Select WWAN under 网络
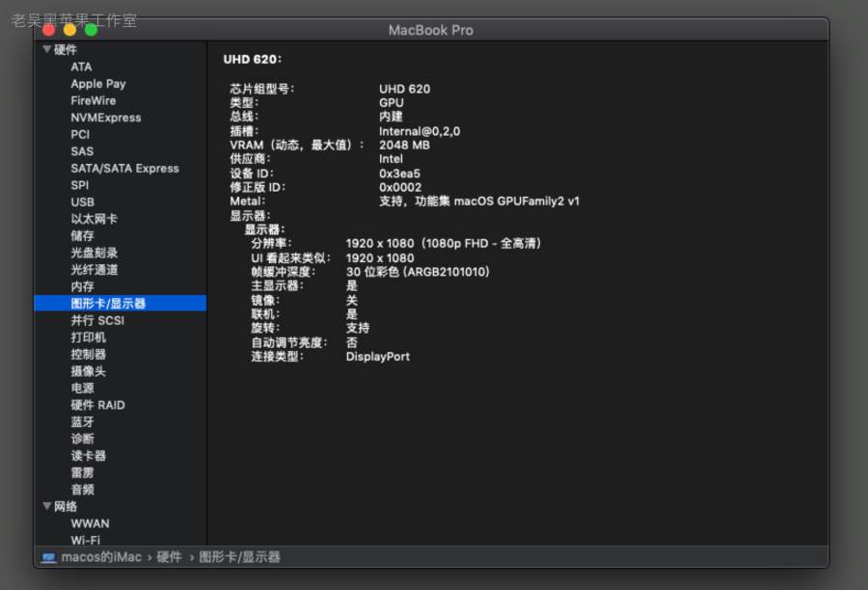Viewport: 868px width, 590px height. point(90,523)
